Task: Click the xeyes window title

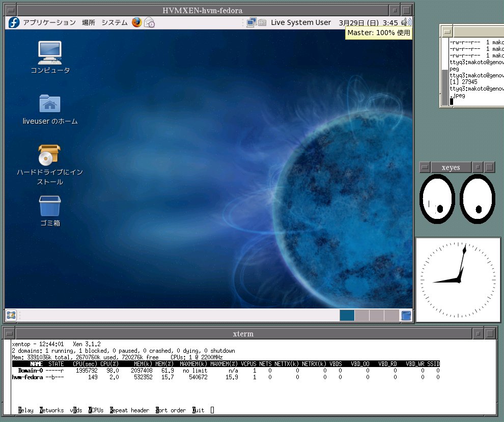Action: pos(451,167)
